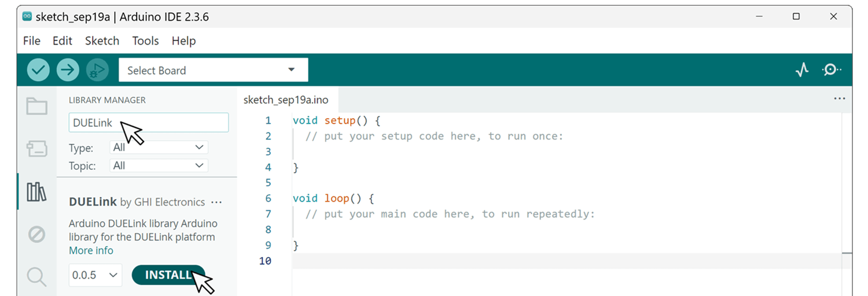Choose library version from 0.0.5 dropdown
This screenshot has width=868, height=296.
(95, 275)
